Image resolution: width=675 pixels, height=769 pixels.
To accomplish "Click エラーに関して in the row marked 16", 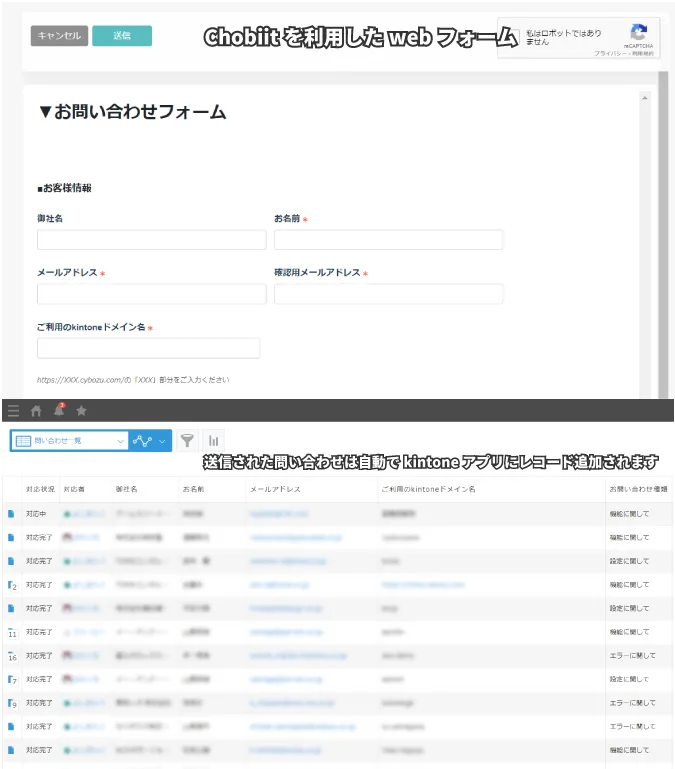I will click(632, 656).
